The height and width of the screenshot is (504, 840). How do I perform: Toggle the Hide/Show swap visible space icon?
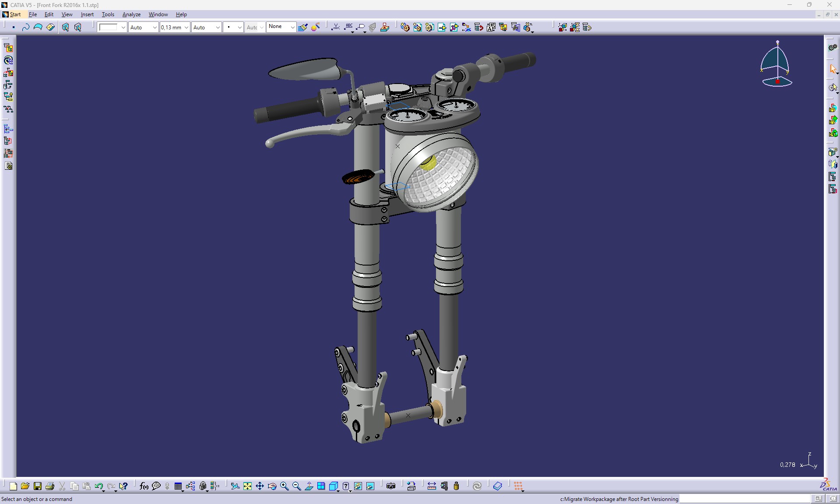click(x=370, y=486)
